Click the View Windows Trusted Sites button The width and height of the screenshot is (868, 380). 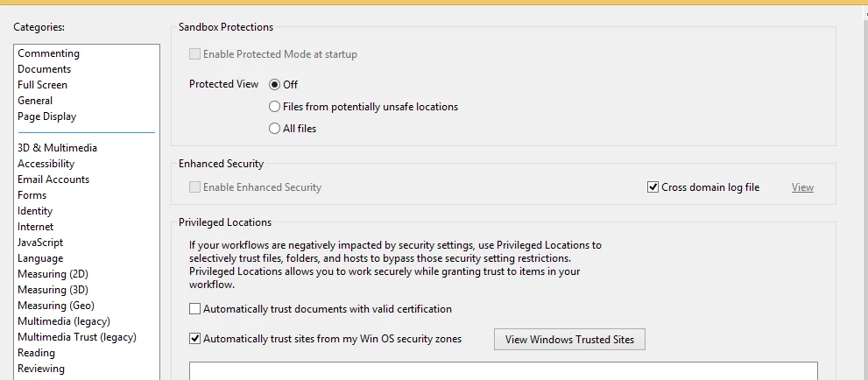tap(569, 340)
